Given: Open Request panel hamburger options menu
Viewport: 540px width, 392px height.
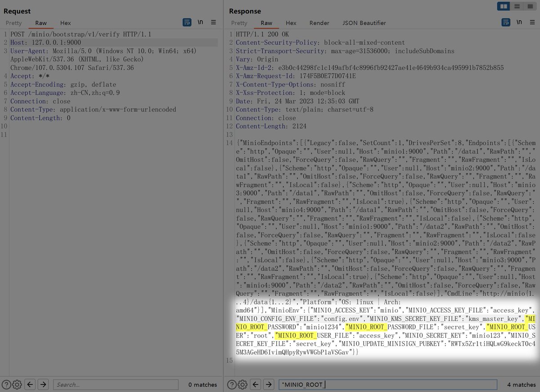Looking at the screenshot, I should coord(213,22).
